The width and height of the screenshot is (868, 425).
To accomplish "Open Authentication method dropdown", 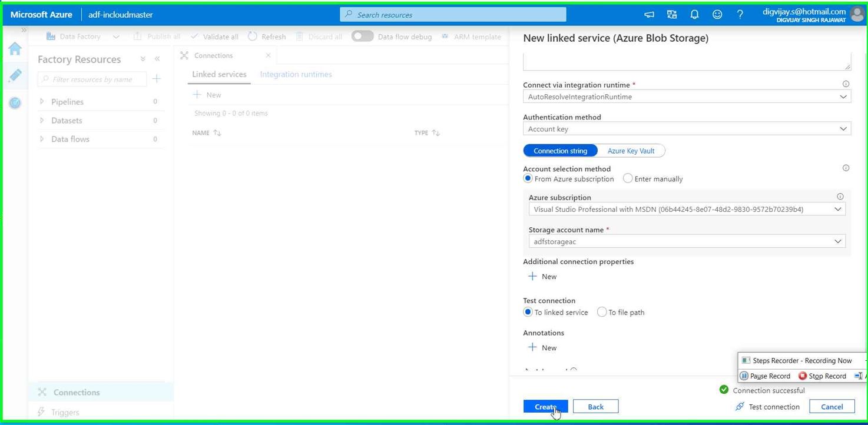I will (687, 129).
